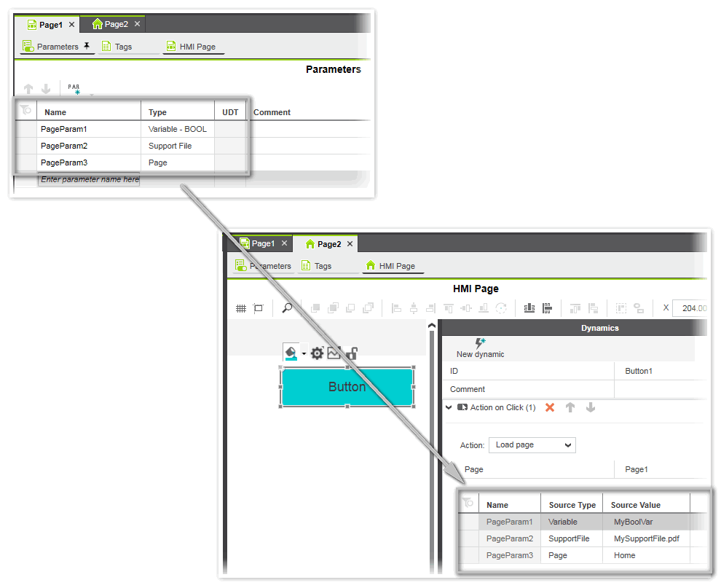The width and height of the screenshot is (721, 588).
Task: Collapse the Action on Click section
Action: (449, 407)
